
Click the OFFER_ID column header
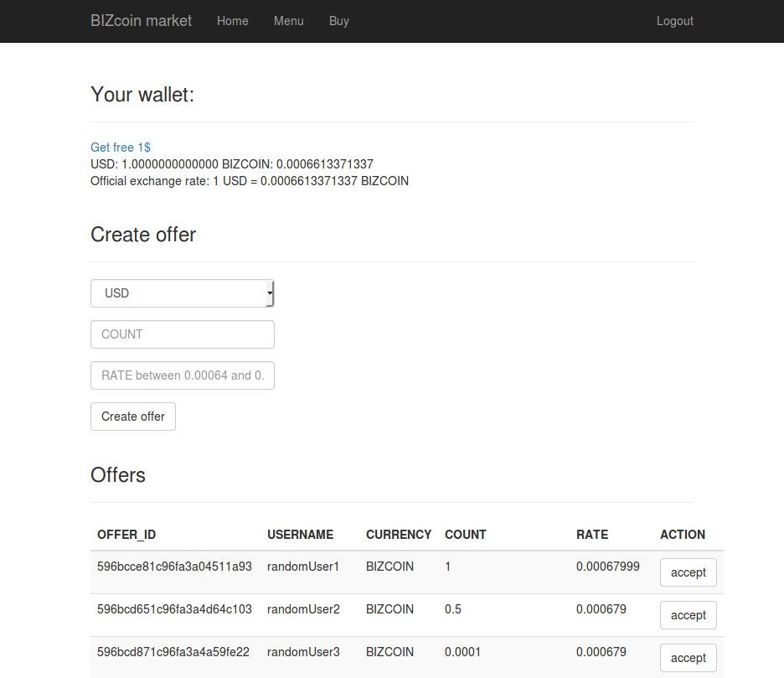click(x=126, y=535)
